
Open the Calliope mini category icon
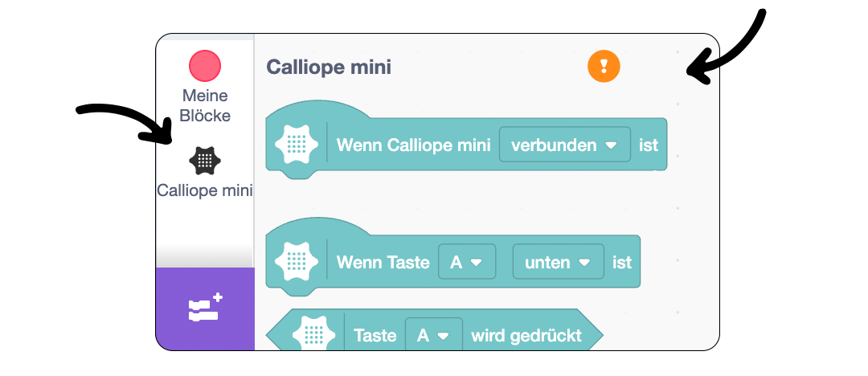tap(205, 161)
